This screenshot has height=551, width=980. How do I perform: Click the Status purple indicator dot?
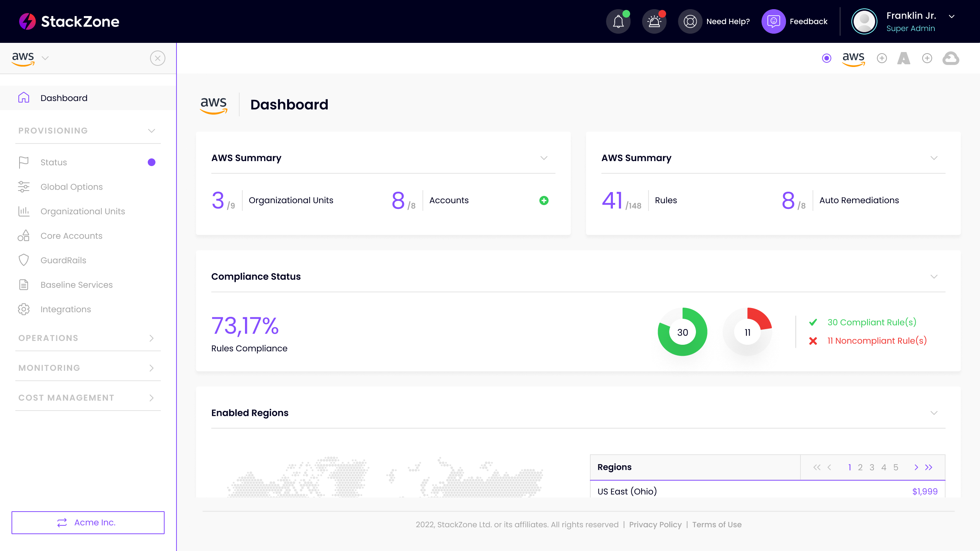[x=152, y=162]
